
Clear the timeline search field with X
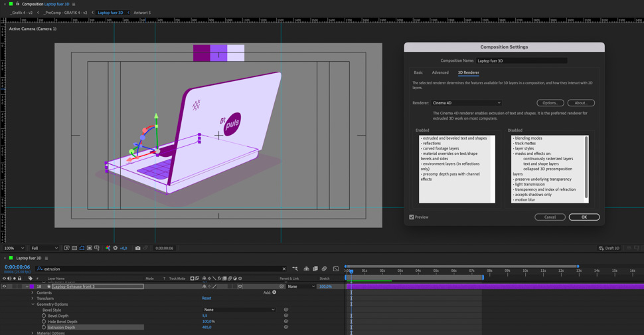[x=284, y=269]
